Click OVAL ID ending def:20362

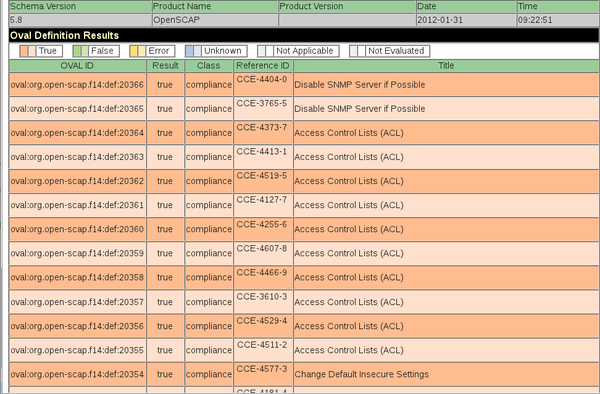[77, 181]
